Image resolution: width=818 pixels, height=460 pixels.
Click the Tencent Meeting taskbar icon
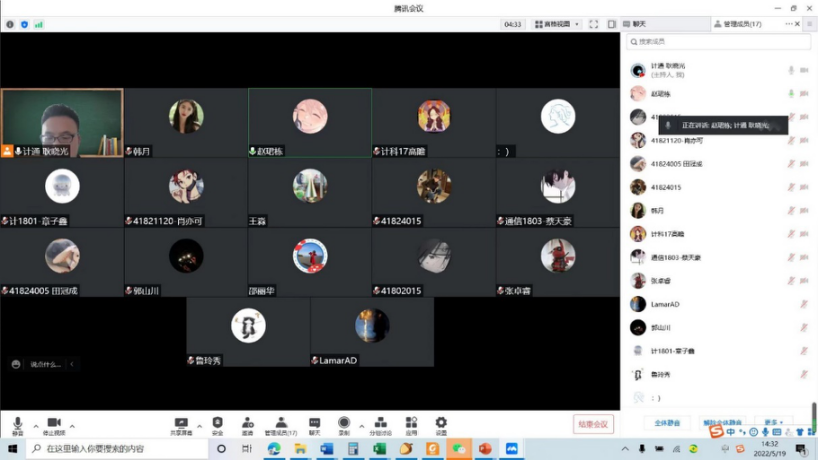click(511, 449)
